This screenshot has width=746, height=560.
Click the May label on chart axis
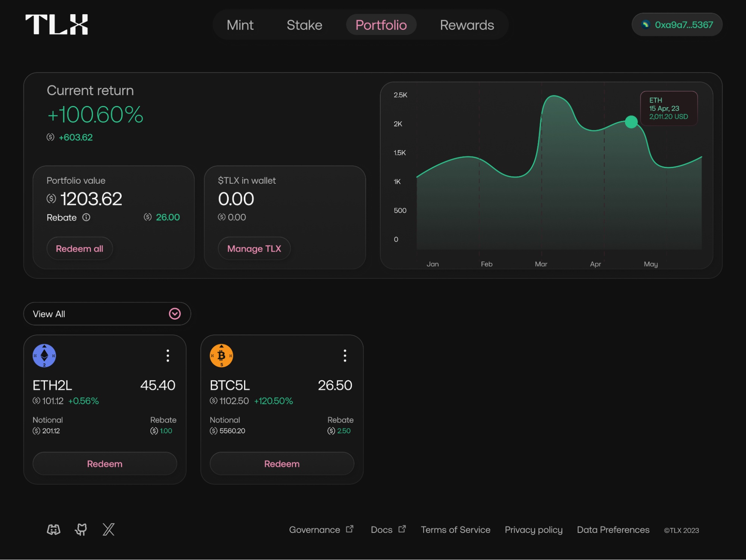click(651, 264)
